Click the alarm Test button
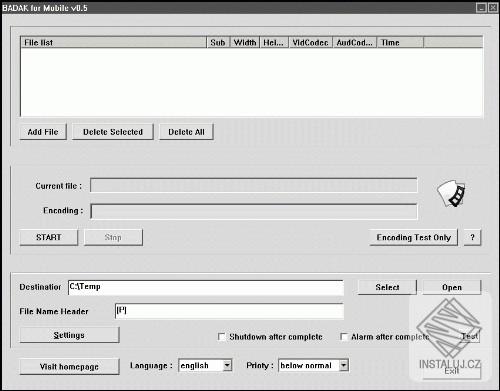 (x=470, y=336)
